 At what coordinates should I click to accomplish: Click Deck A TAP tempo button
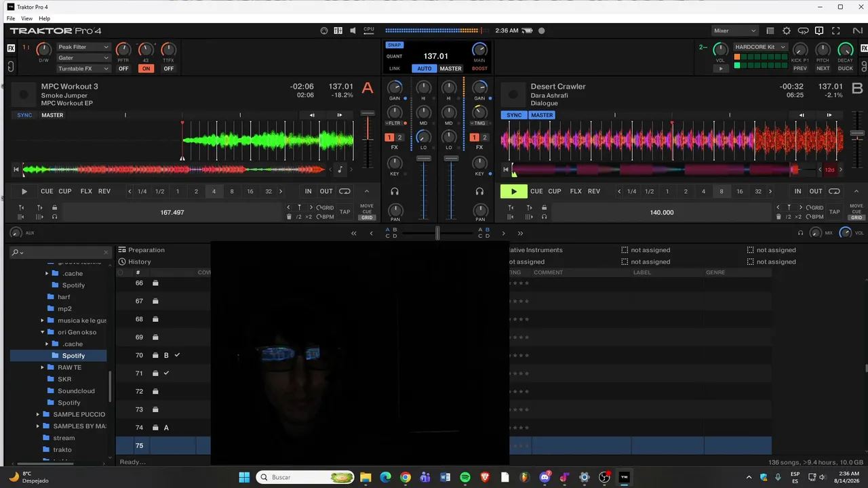tap(344, 212)
